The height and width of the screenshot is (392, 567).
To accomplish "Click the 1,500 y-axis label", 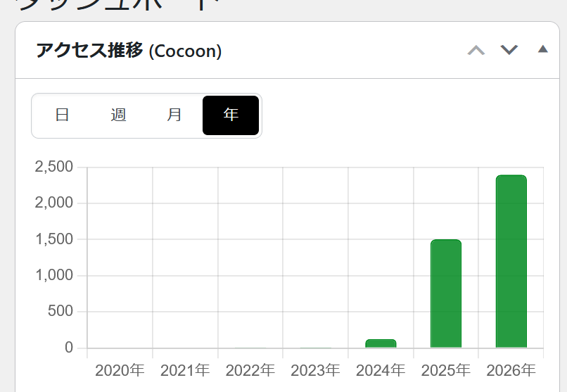I will tap(54, 239).
